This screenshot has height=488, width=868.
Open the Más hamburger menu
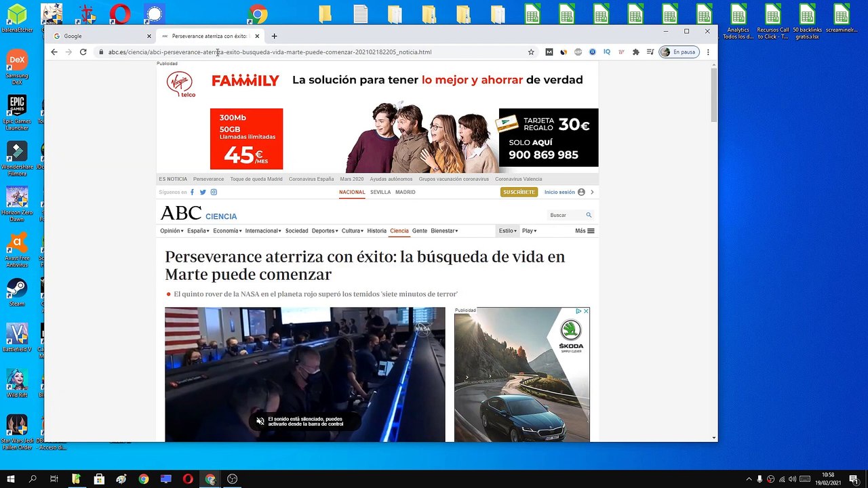point(585,231)
